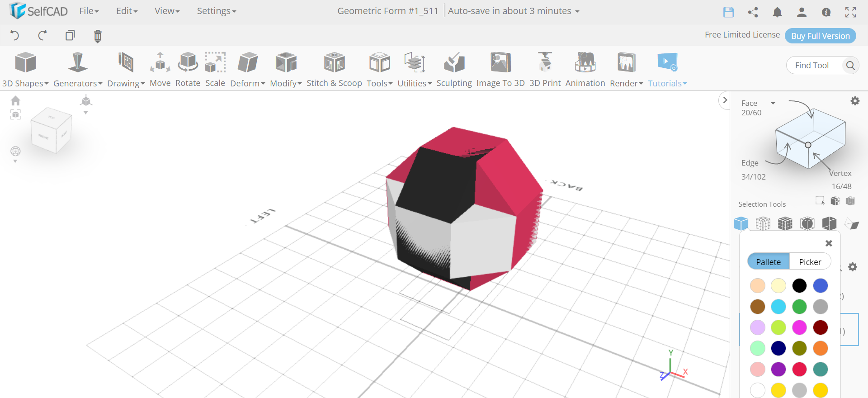Pick the black color swatch
Viewport: 868px width, 398px height.
tap(799, 286)
